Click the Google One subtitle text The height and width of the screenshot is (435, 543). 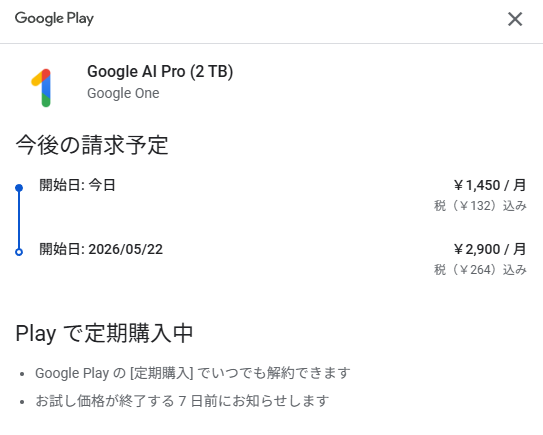click(x=123, y=93)
